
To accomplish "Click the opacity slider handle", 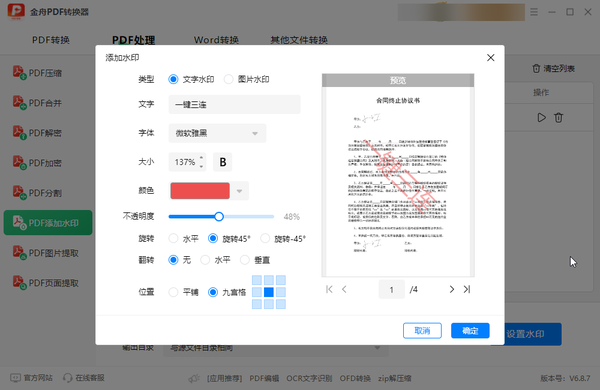I will click(219, 217).
